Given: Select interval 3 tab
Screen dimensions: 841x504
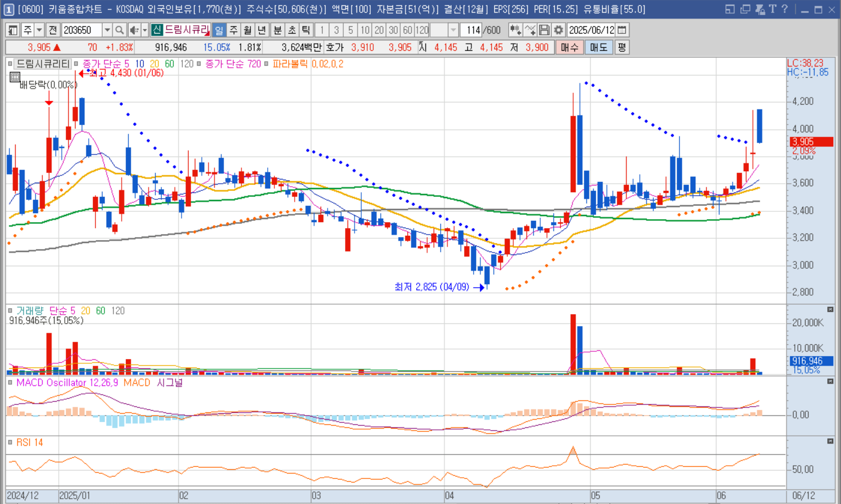Looking at the screenshot, I should pyautogui.click(x=337, y=30).
